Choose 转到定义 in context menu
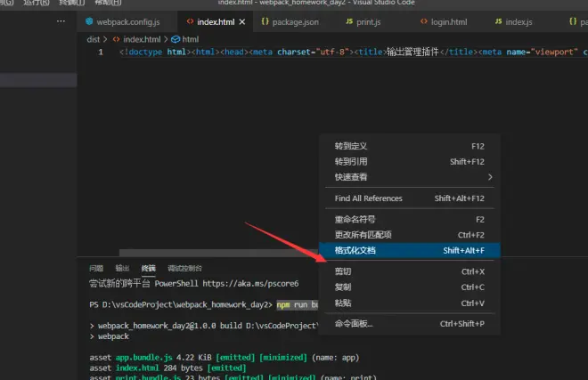This screenshot has width=588, height=380. tap(410, 146)
